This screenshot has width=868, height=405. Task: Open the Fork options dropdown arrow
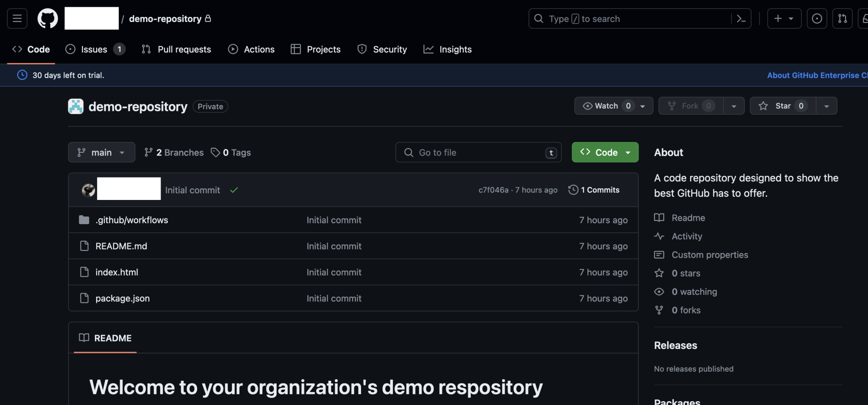pyautogui.click(x=734, y=105)
